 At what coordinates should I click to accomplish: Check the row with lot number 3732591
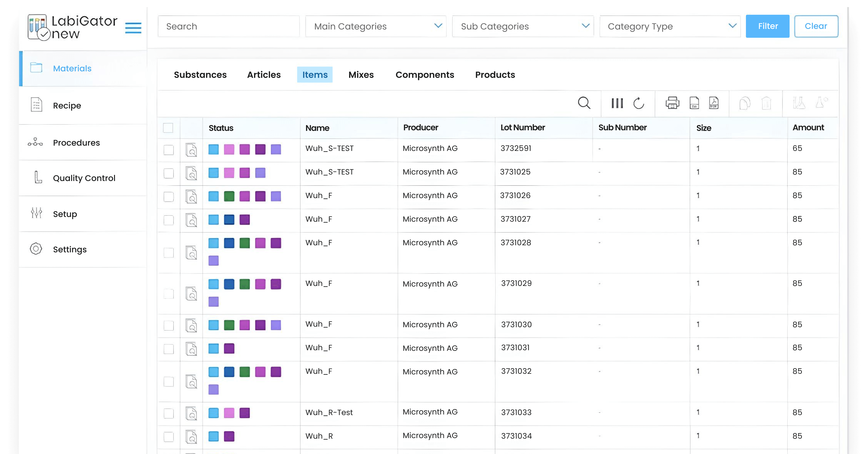168,150
